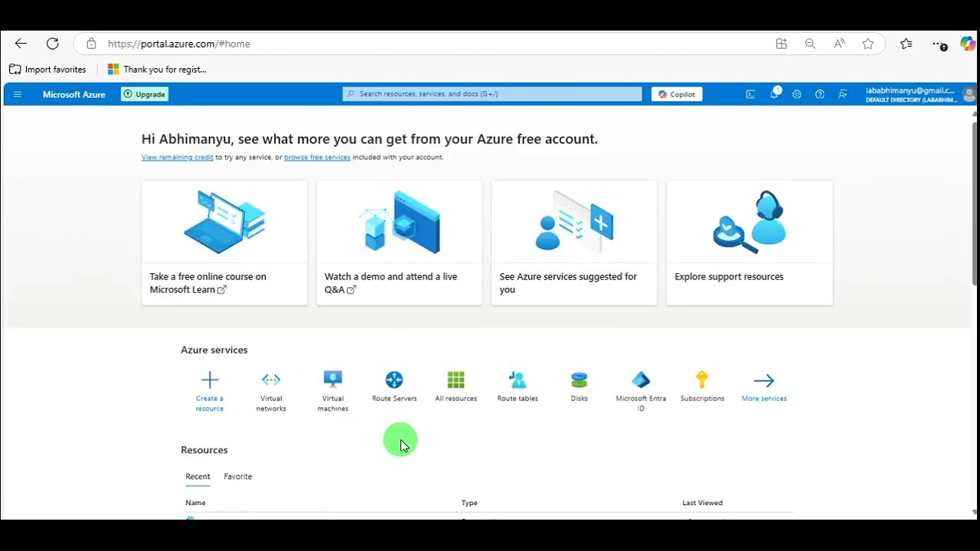
Task: Click the page vertical scrollbar thumb
Action: (x=975, y=203)
